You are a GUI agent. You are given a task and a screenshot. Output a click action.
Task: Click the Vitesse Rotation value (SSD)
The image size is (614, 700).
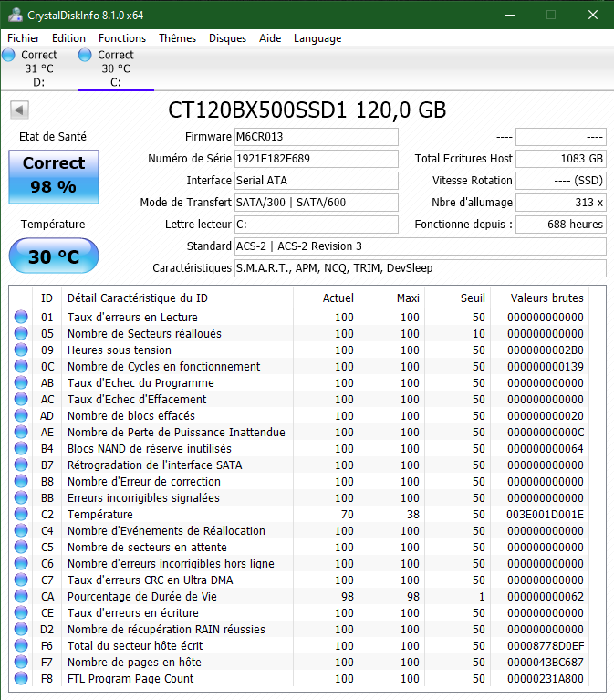coord(561,181)
